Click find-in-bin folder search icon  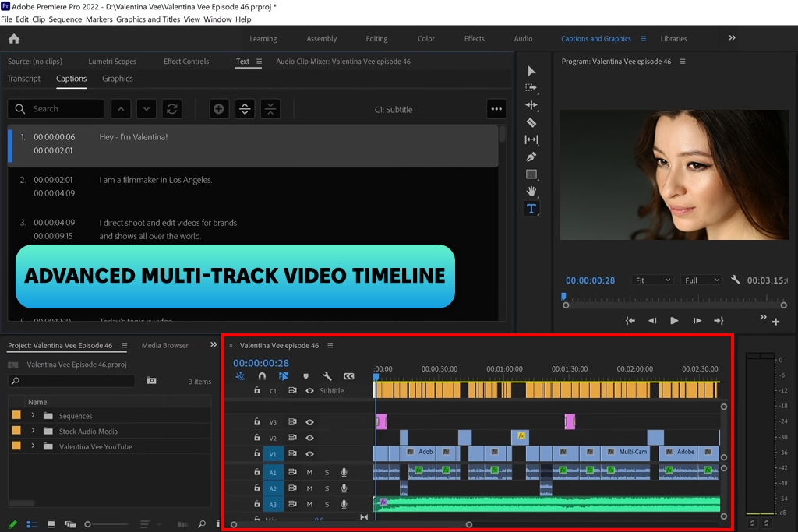pyautogui.click(x=152, y=380)
